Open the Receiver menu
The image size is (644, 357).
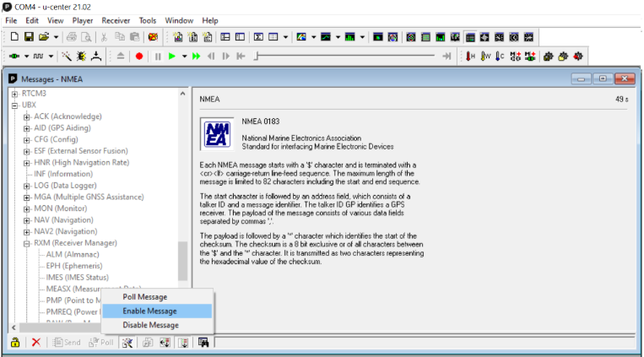[116, 20]
